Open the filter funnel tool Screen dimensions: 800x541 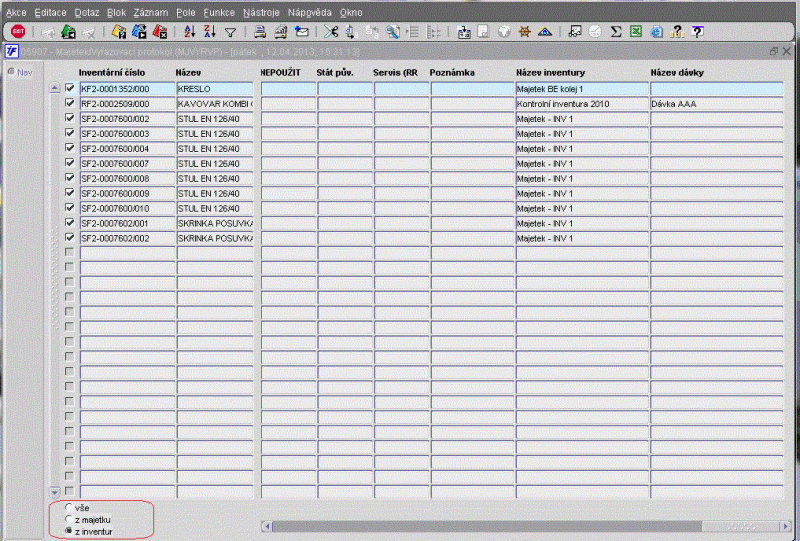[x=231, y=33]
